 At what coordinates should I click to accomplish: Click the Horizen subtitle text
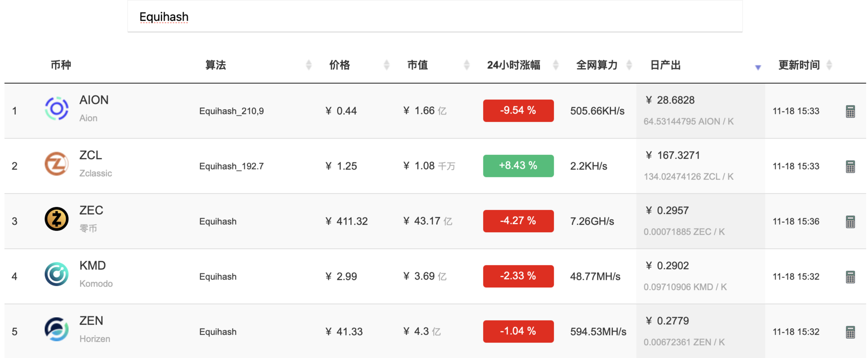point(94,339)
